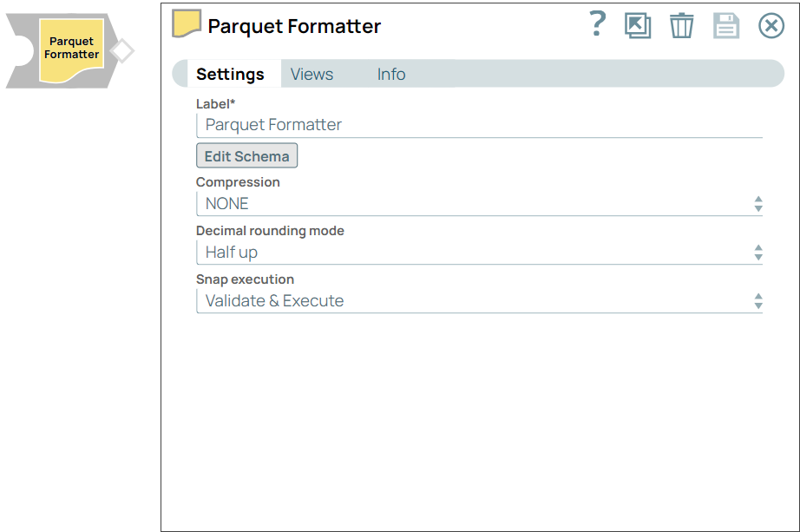Switch to the Settings tab
The height and width of the screenshot is (532, 800).
pyautogui.click(x=230, y=74)
